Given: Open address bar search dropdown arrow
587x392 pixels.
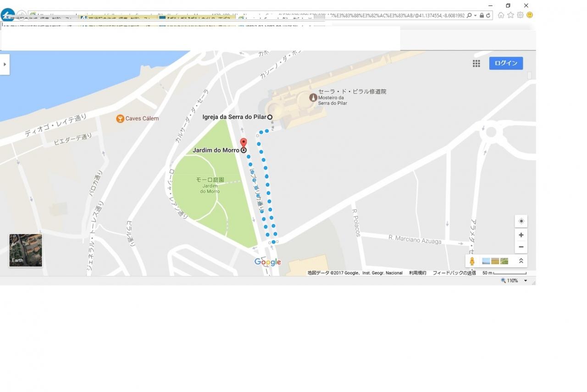Looking at the screenshot, I should pyautogui.click(x=476, y=15).
